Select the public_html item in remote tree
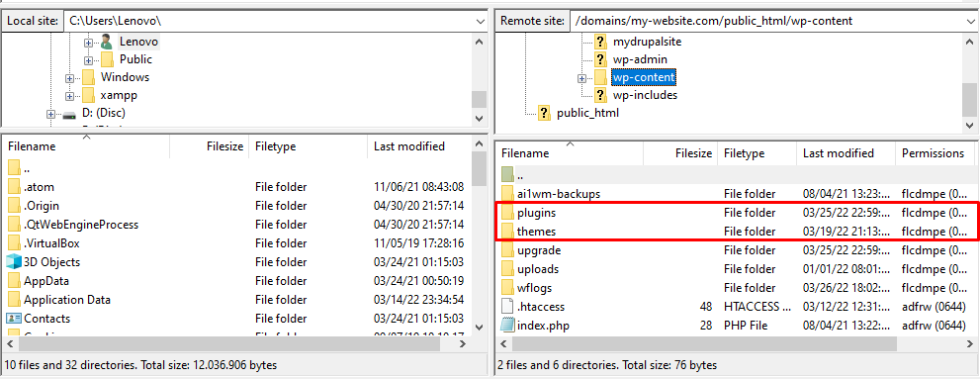The height and width of the screenshot is (379, 980). point(587,113)
